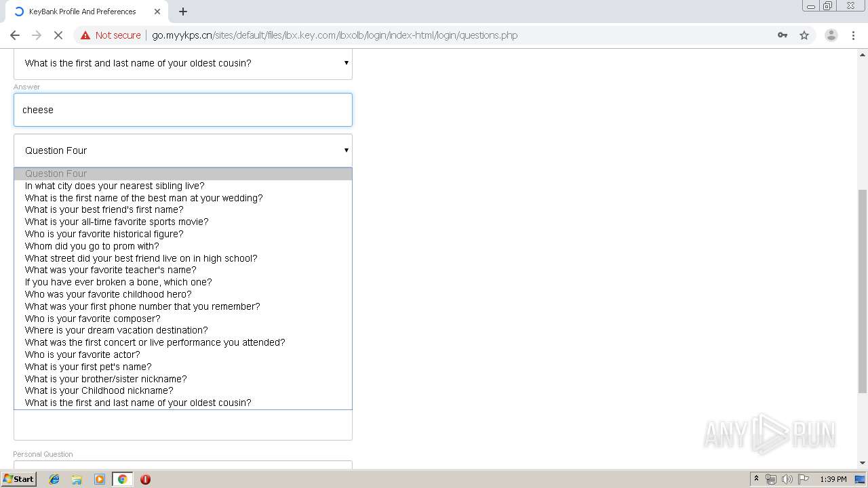Click the page vertical scrollbar thumb
Viewport: 868px width, 488px height.
click(863, 291)
